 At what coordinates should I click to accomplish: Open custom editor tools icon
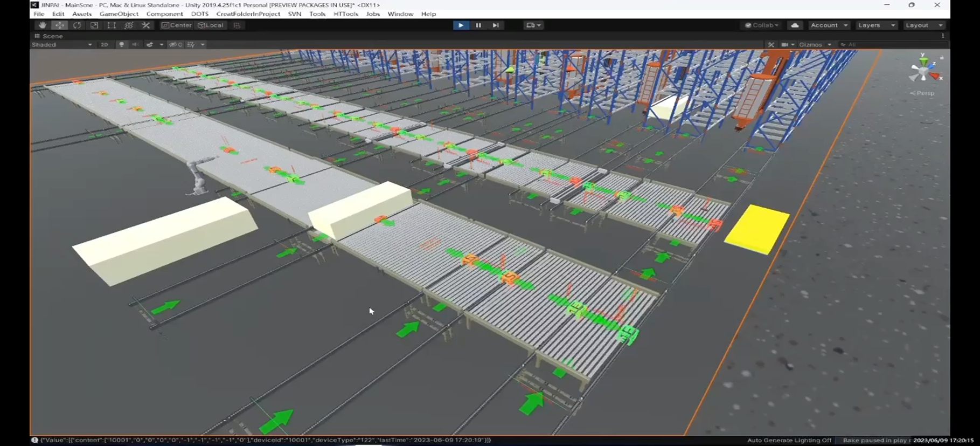point(146,25)
